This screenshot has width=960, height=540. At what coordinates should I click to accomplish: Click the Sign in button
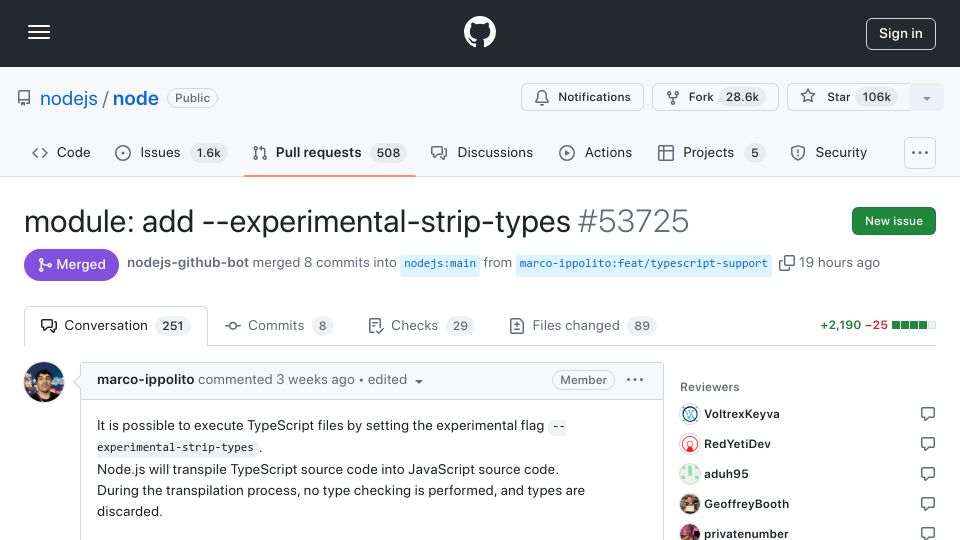pyautogui.click(x=901, y=34)
